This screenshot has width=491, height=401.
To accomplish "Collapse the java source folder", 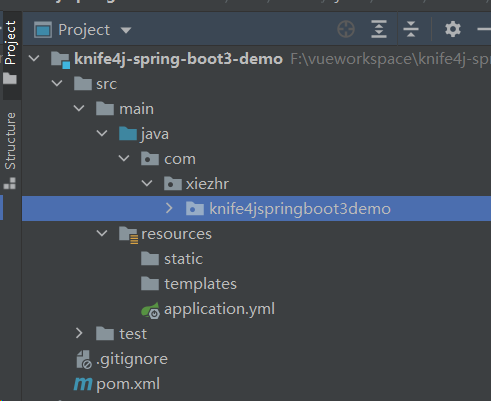I will tap(102, 134).
